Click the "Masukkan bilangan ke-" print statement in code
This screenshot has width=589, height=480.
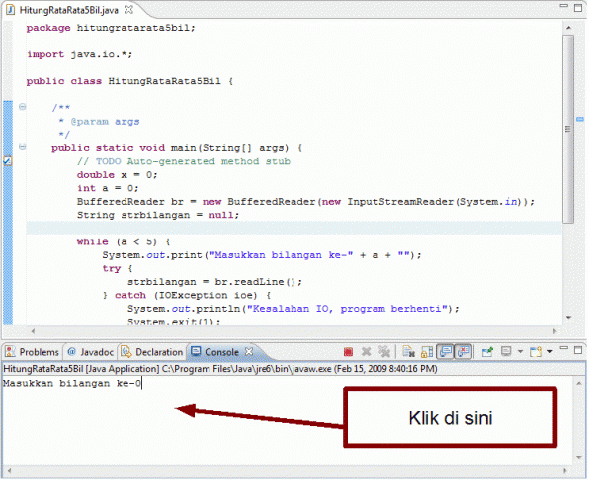[262, 255]
